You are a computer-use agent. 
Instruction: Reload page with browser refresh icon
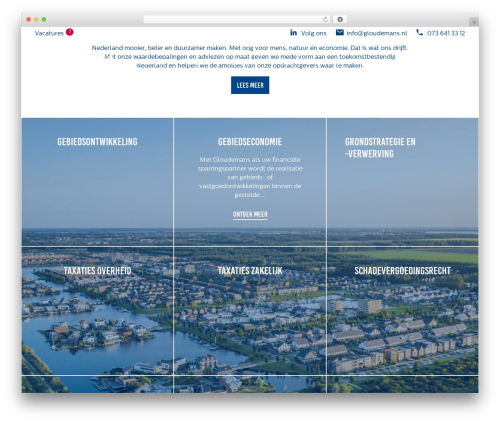click(325, 19)
